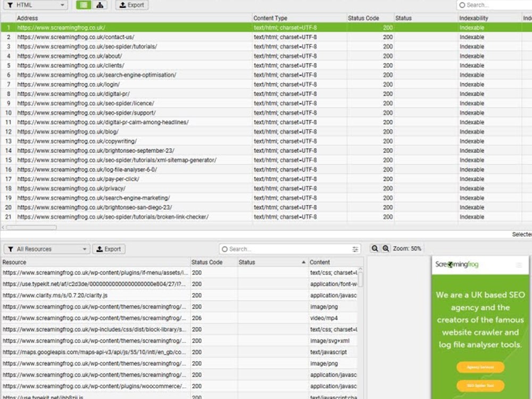Sort by Status header in top table
532x399 pixels.
click(x=426, y=18)
